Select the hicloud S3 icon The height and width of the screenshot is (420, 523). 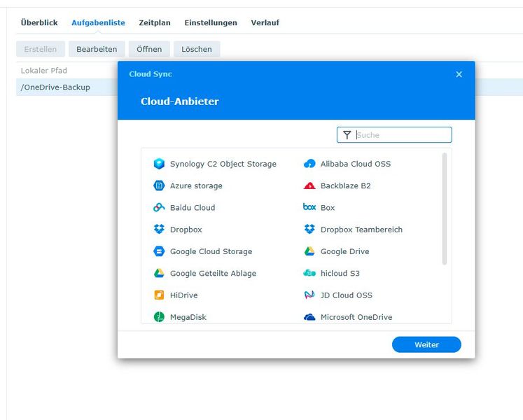[309, 273]
